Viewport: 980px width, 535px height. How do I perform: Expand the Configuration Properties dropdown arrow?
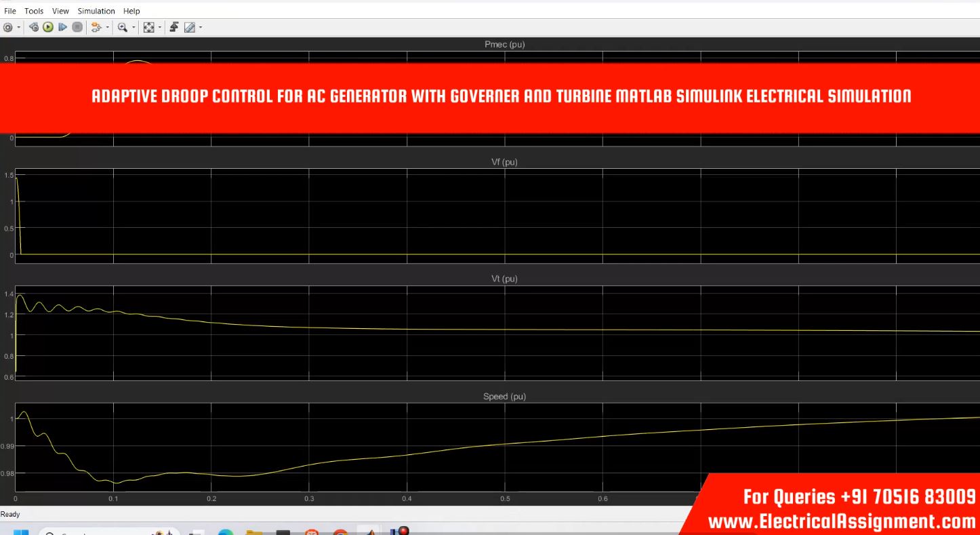[18, 27]
